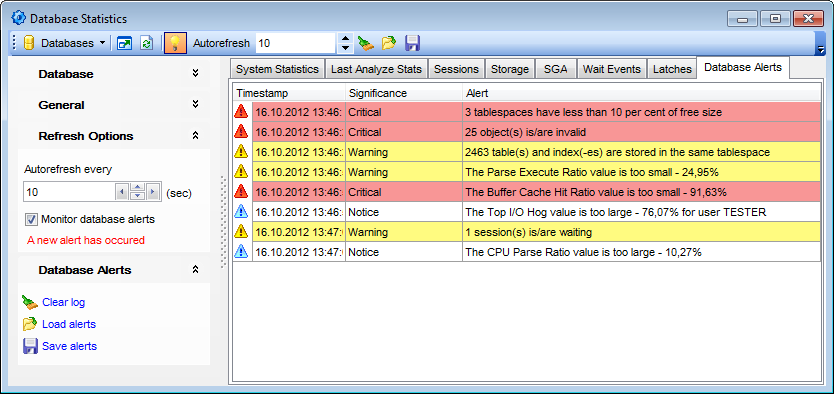
Task: Click the Alert column header
Action: tap(641, 94)
